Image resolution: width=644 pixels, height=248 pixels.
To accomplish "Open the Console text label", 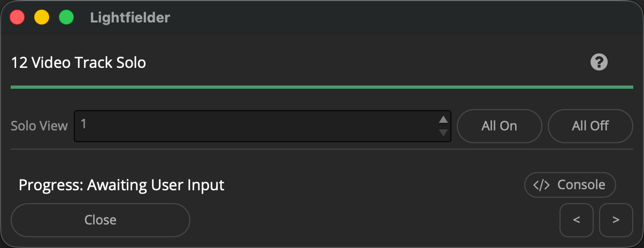I will [581, 185].
